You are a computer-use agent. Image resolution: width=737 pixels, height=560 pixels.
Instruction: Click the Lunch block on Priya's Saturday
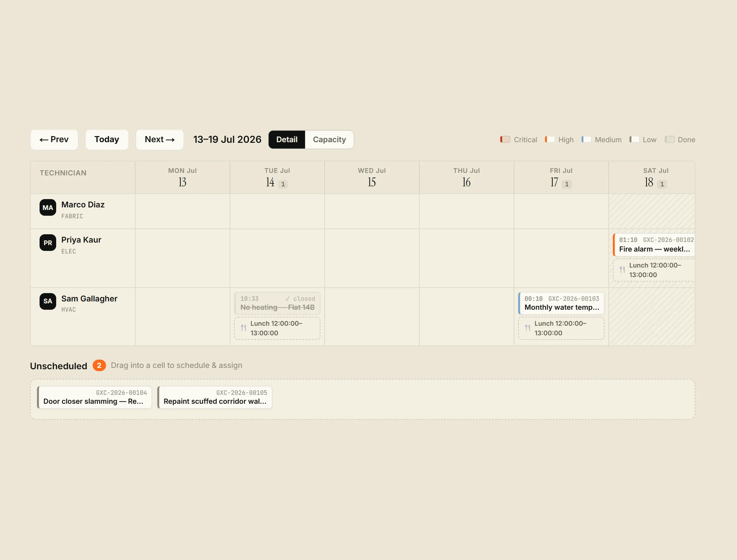[654, 270]
